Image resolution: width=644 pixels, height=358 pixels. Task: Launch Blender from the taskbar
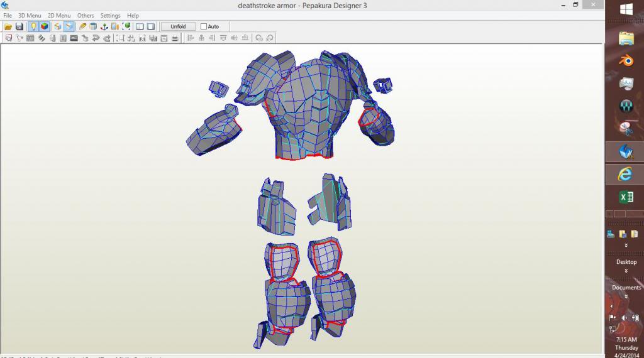point(626,61)
